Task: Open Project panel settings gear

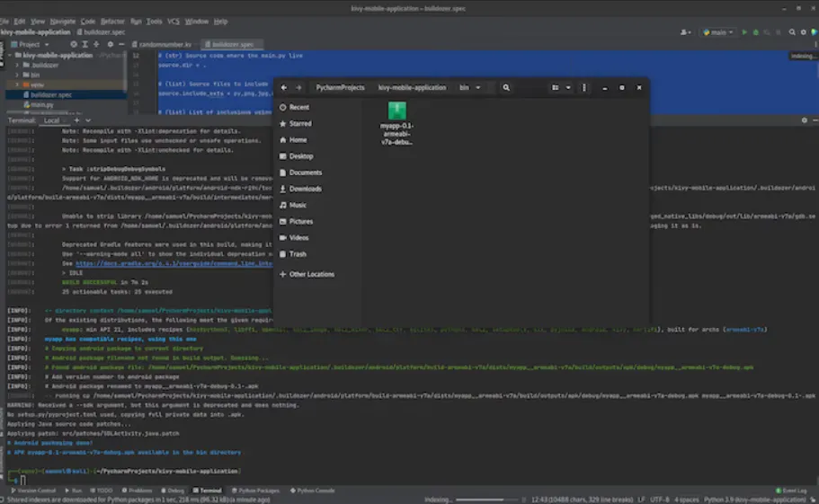Action: coord(111,44)
